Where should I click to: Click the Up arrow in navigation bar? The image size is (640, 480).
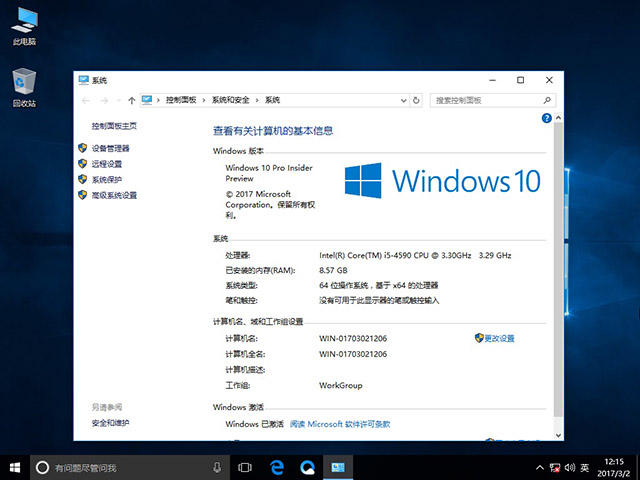pos(131,100)
